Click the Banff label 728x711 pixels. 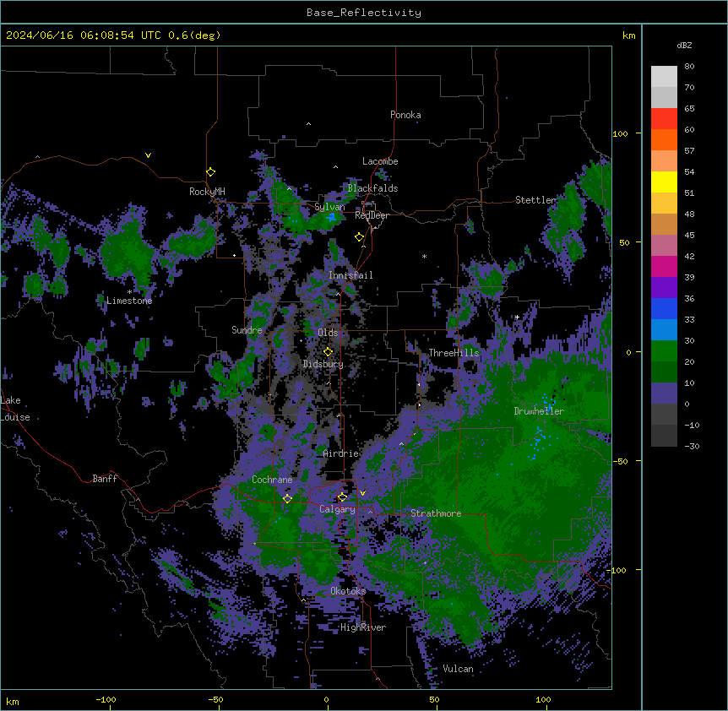(x=105, y=479)
